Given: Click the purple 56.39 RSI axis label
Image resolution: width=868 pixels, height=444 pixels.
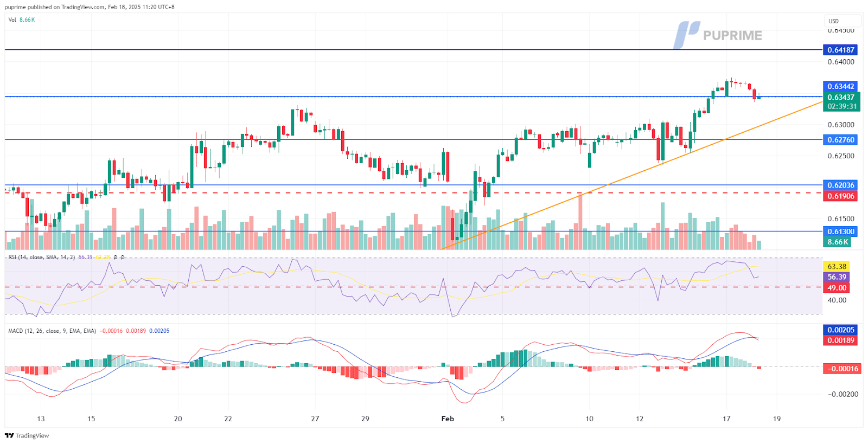Looking at the screenshot, I should point(837,277).
